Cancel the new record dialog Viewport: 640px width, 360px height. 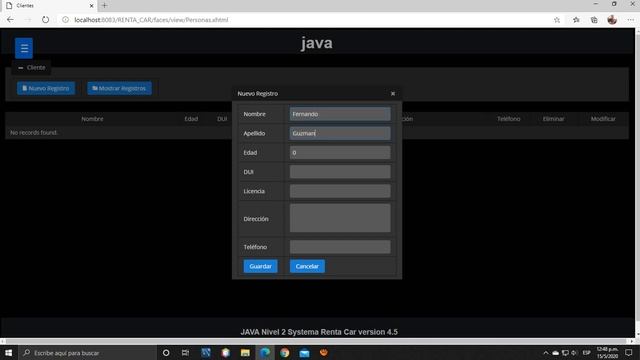tap(307, 266)
